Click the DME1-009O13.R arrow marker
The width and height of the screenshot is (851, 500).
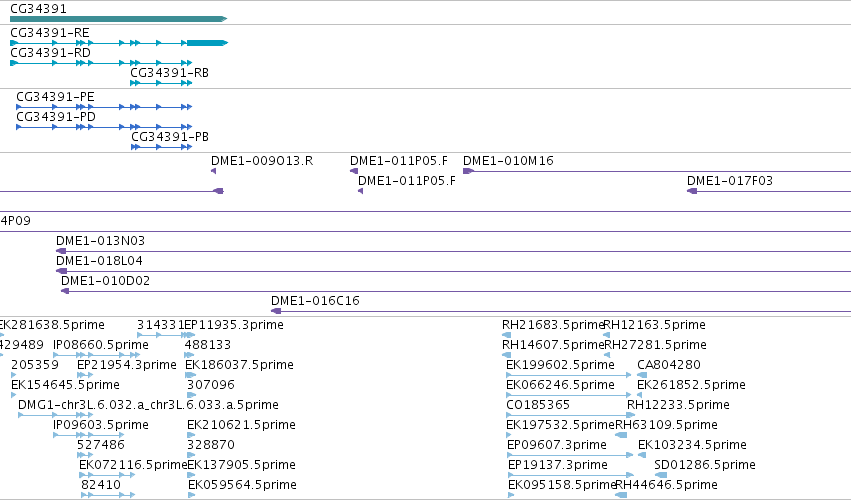pyautogui.click(x=214, y=171)
